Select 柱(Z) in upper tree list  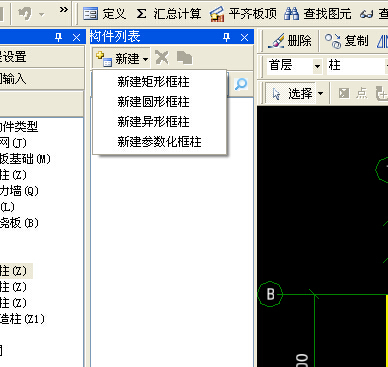[x=13, y=175]
